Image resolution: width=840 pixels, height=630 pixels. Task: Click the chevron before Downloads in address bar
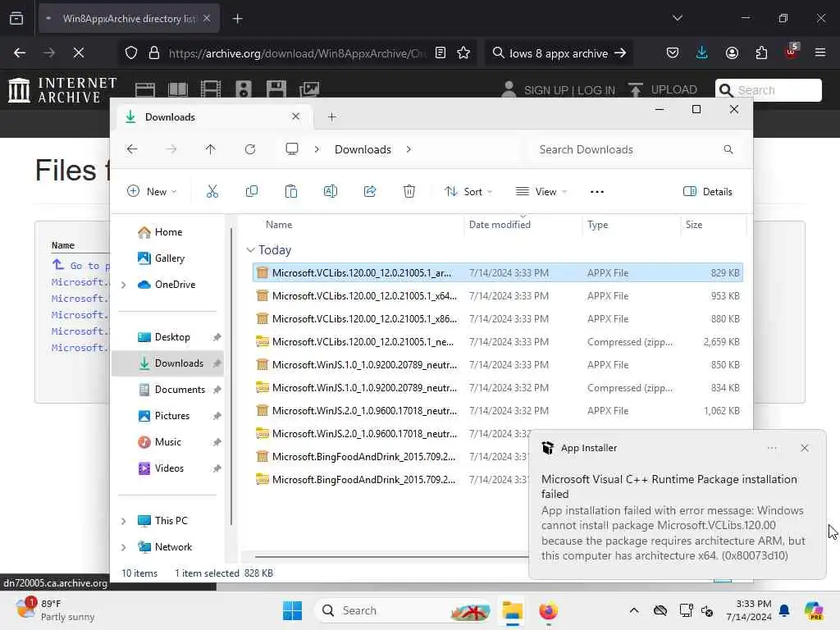tap(317, 149)
